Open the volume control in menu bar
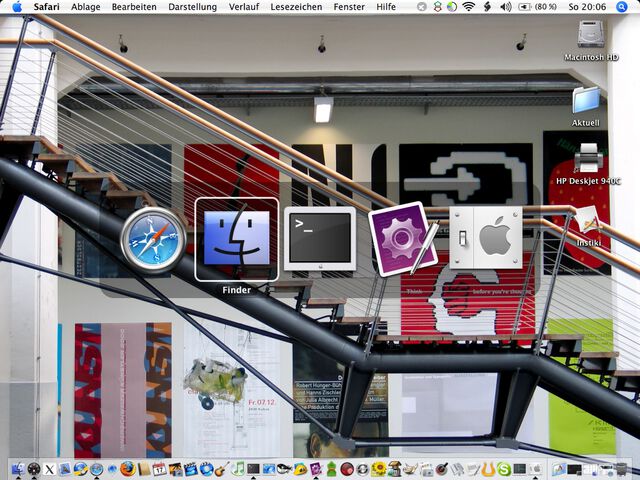Image resolution: width=640 pixels, height=480 pixels. tap(506, 7)
